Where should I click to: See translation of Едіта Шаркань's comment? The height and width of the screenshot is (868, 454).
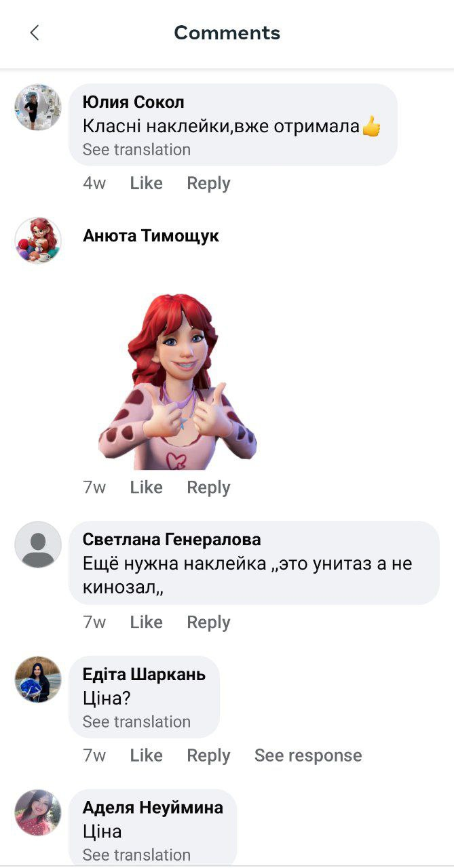(136, 722)
